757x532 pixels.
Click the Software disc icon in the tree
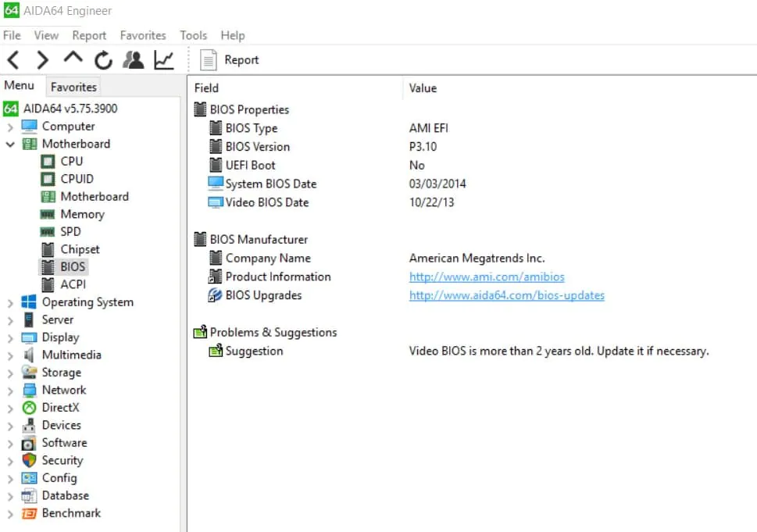coord(28,443)
